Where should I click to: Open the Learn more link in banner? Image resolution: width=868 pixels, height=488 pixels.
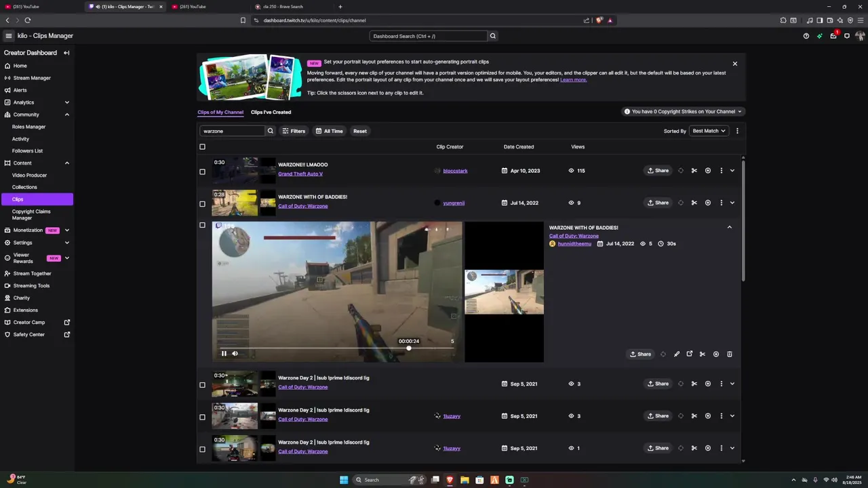573,80
